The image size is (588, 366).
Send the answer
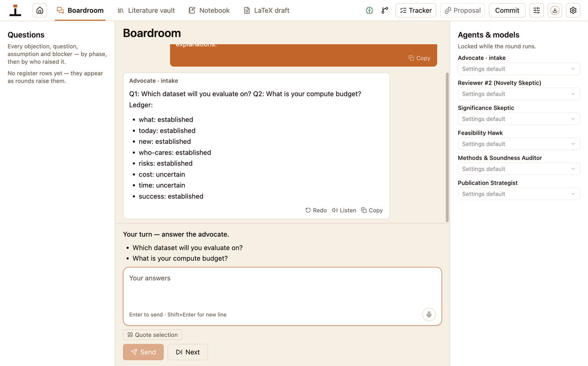click(x=143, y=352)
